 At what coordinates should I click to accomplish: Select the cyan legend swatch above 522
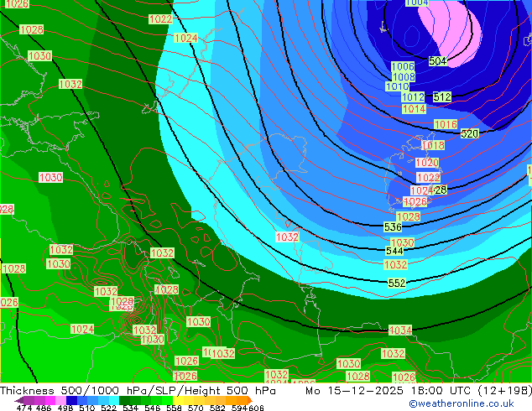click(x=114, y=400)
